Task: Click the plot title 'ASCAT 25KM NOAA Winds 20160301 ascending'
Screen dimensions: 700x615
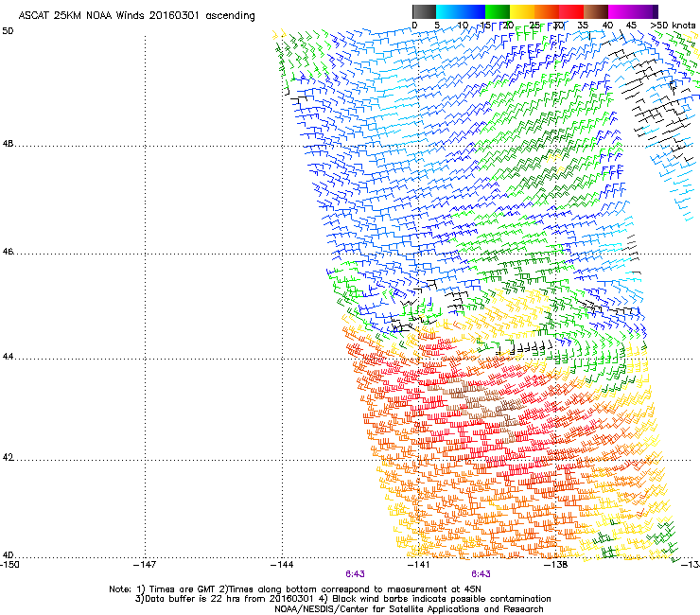Action: (136, 16)
